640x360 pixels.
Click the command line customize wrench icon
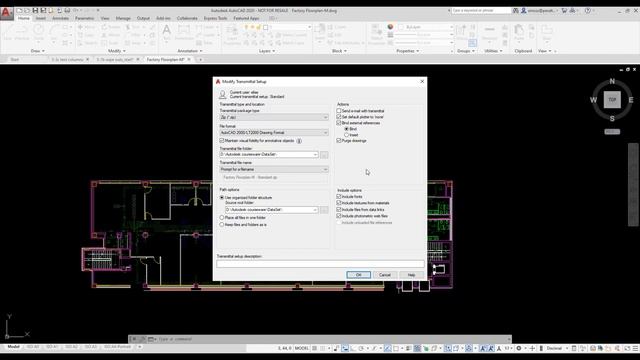click(x=142, y=339)
